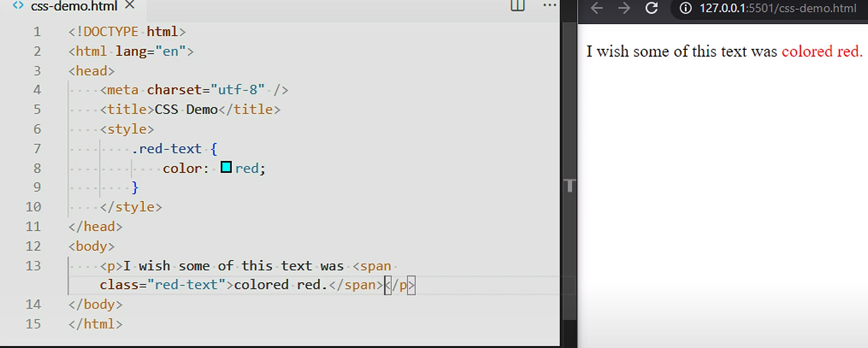
Task: Select the css-demo.html editor tab
Action: pyautogui.click(x=74, y=6)
